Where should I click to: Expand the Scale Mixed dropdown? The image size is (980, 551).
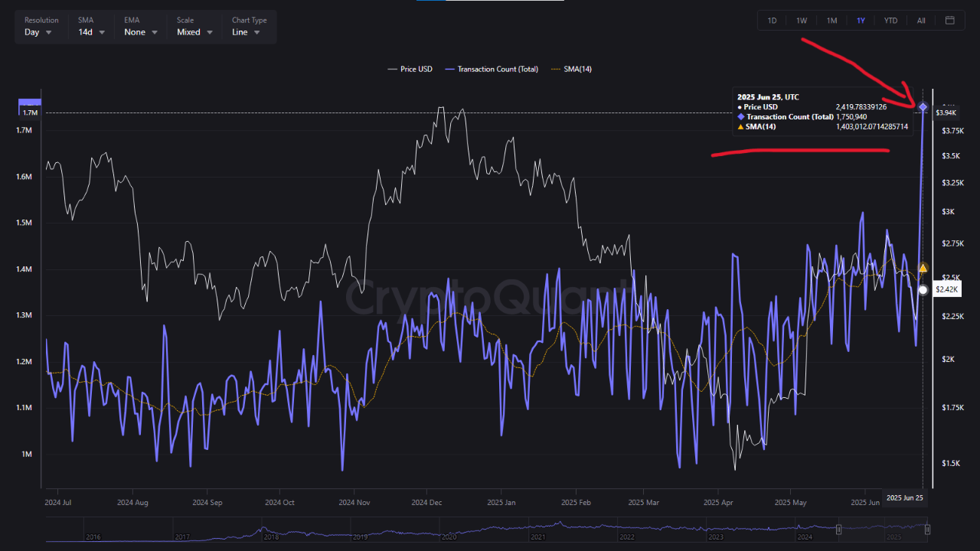point(194,32)
